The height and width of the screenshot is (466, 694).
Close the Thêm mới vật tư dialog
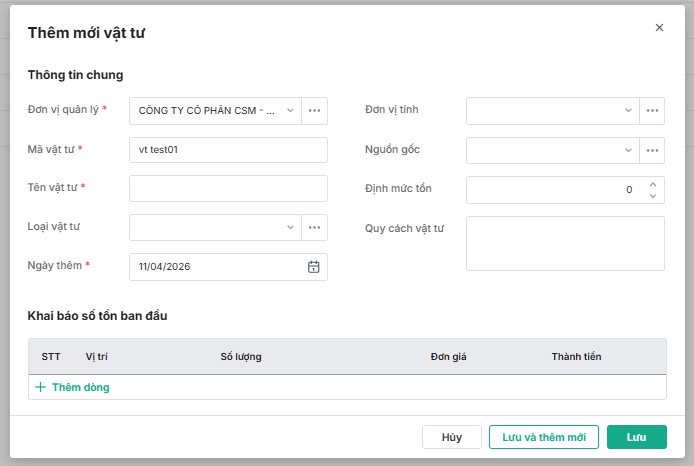pyautogui.click(x=659, y=28)
